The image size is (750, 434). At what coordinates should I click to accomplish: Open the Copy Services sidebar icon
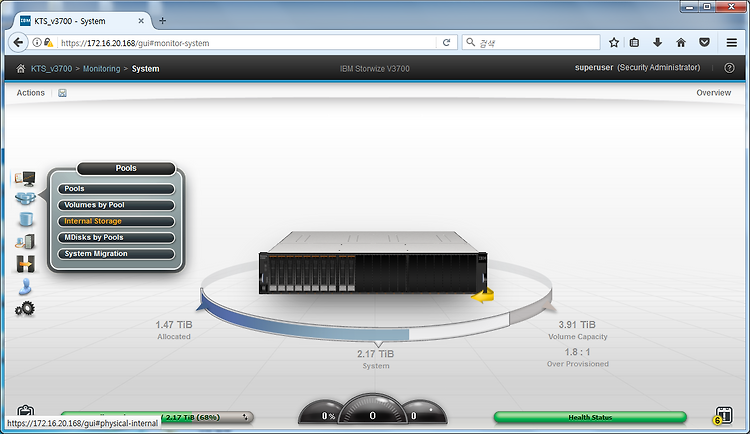click(x=25, y=264)
